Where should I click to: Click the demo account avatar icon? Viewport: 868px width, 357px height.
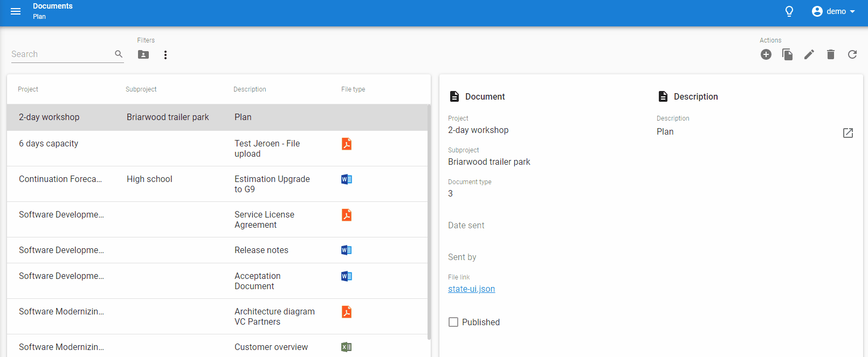(817, 11)
